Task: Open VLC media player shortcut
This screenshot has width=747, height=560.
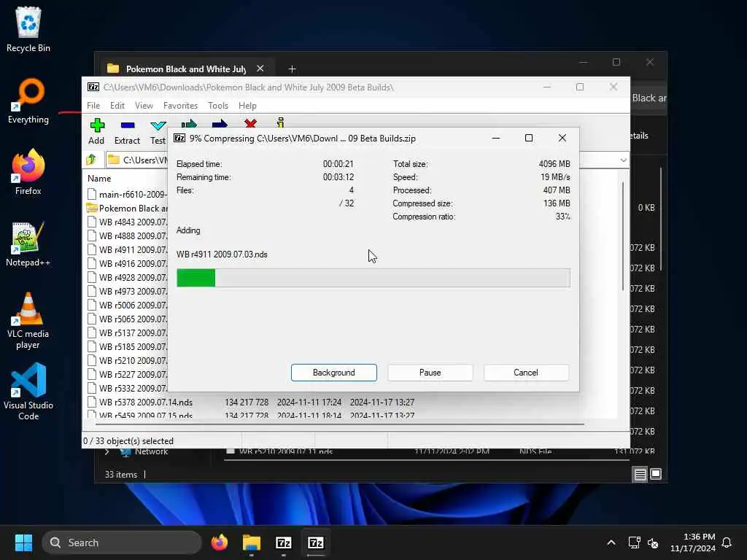Action: point(28,321)
